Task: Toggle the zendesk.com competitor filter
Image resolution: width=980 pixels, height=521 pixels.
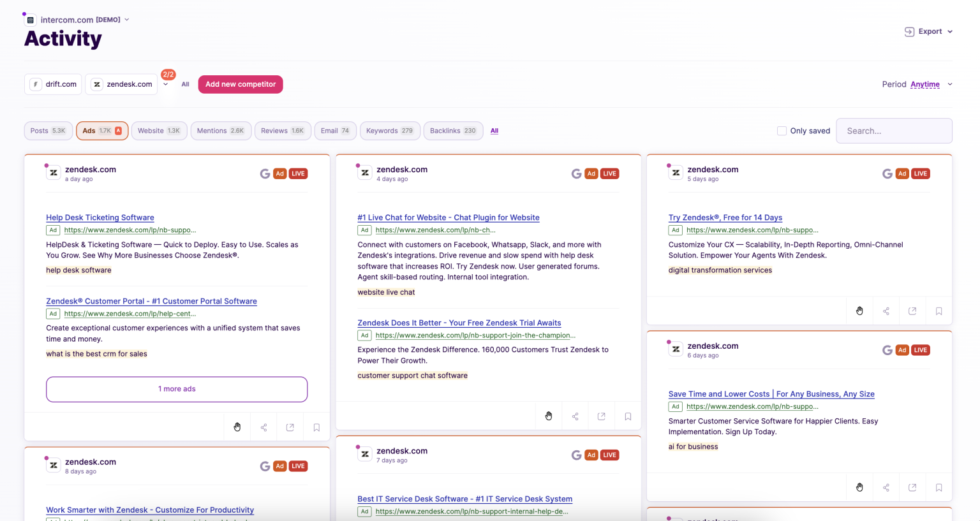Action: 121,84
